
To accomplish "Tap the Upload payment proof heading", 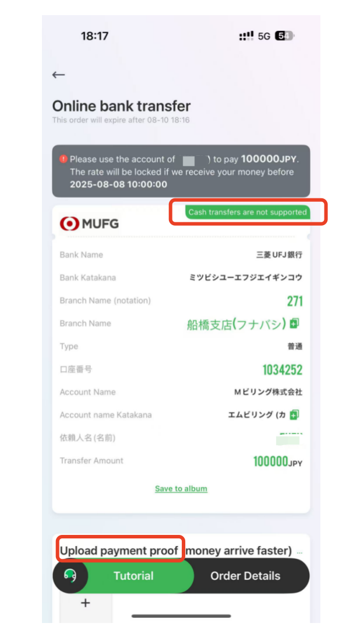I will coord(119,550).
